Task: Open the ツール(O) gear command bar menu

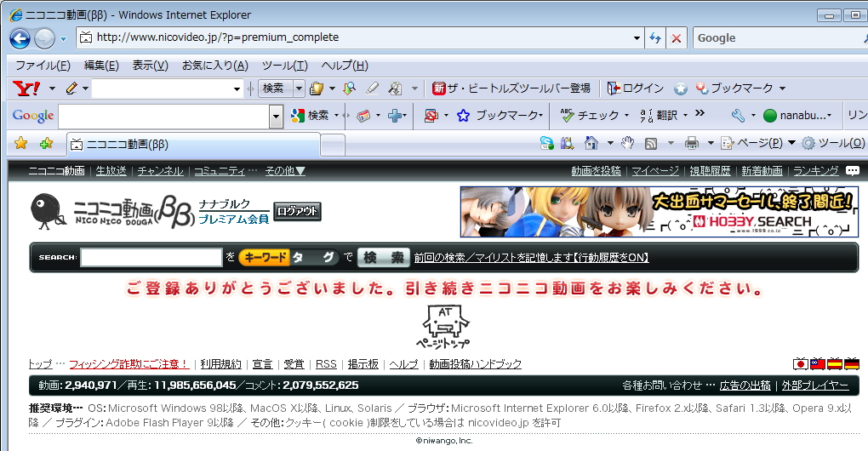Action: [x=833, y=143]
